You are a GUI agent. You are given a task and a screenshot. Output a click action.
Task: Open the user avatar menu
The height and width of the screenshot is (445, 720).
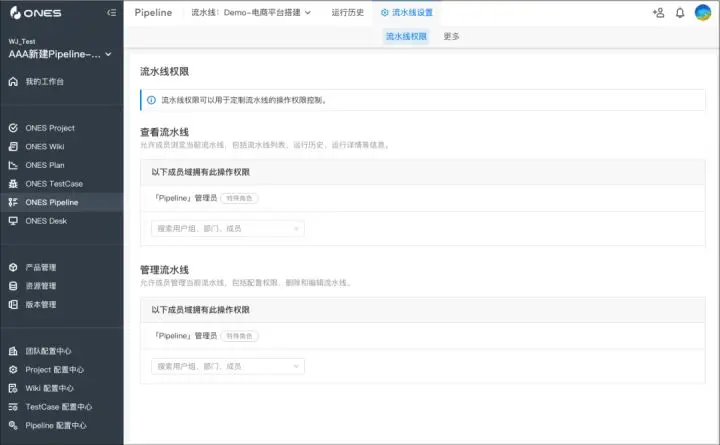[703, 12]
